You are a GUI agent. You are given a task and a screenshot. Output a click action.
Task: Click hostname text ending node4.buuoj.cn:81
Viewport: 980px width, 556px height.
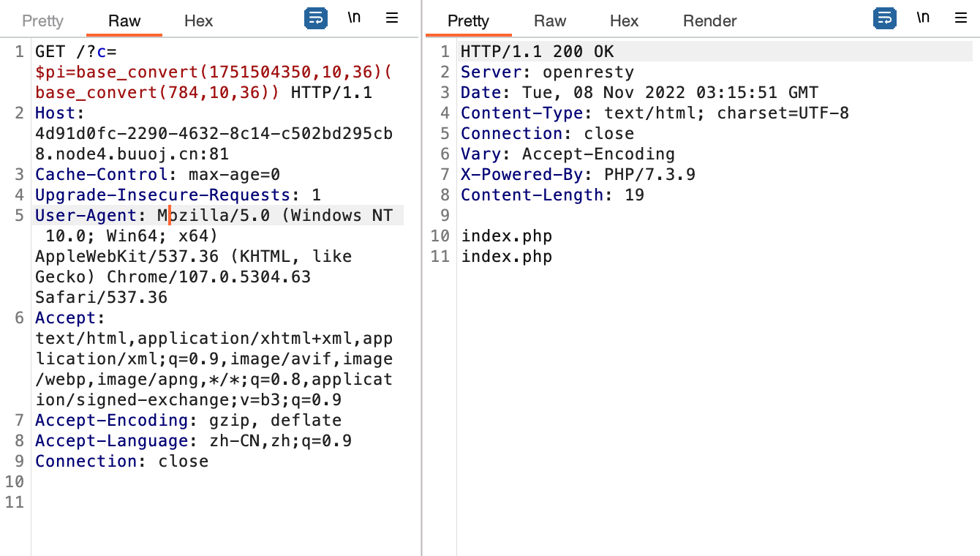tap(132, 154)
